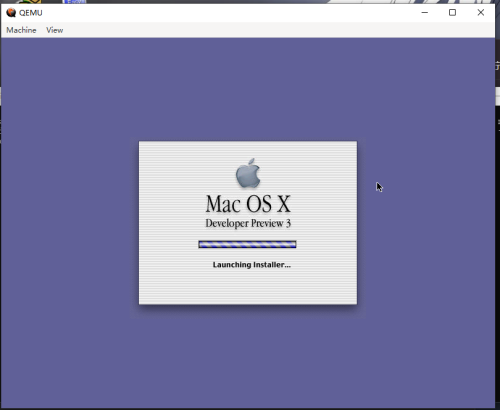Click the QEMU window title text
This screenshot has height=410, width=500.
point(31,13)
